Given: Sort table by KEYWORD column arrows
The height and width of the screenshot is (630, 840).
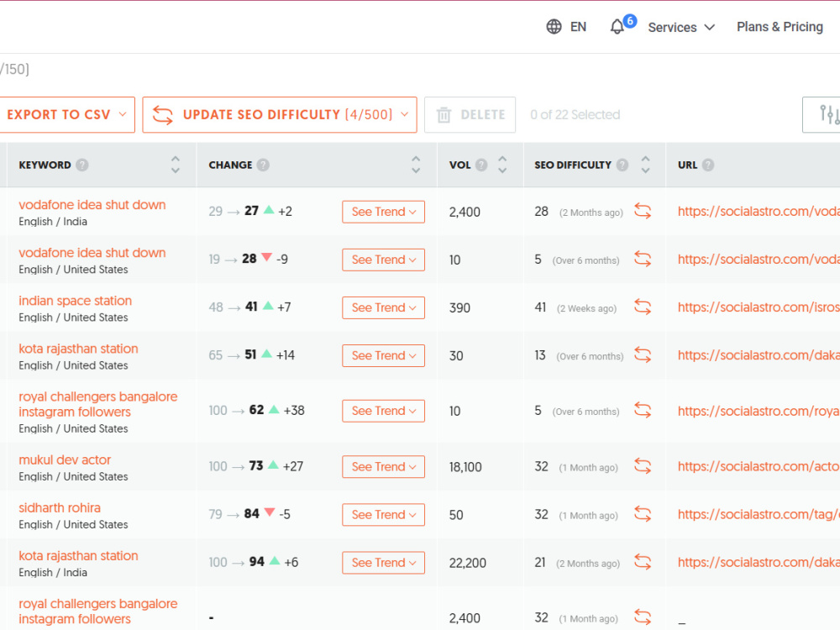Looking at the screenshot, I should click(176, 165).
